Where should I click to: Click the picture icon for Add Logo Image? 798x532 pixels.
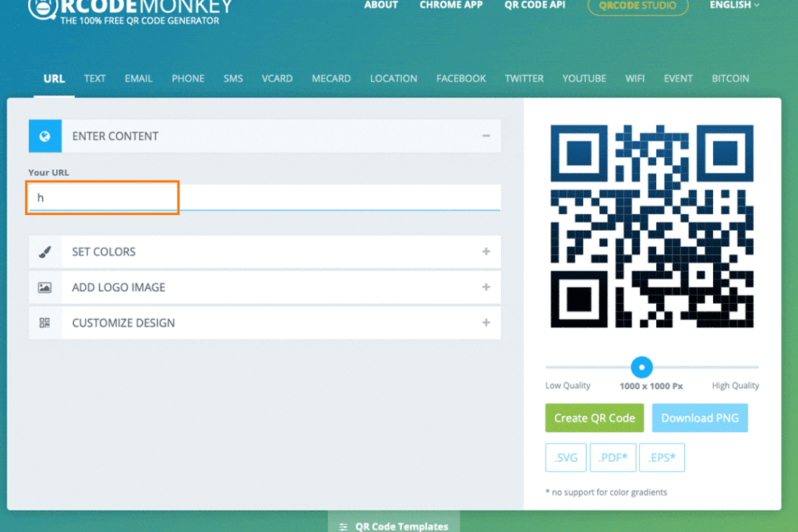(44, 287)
